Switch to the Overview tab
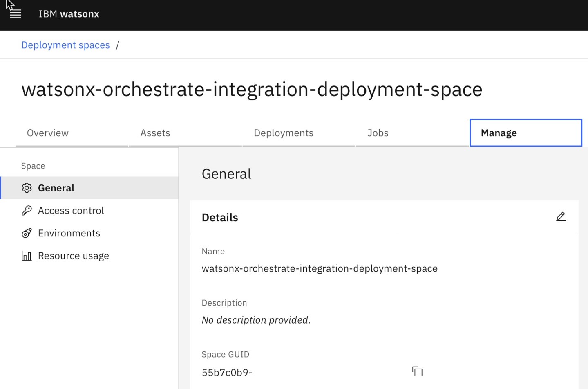The image size is (588, 389). click(x=47, y=133)
